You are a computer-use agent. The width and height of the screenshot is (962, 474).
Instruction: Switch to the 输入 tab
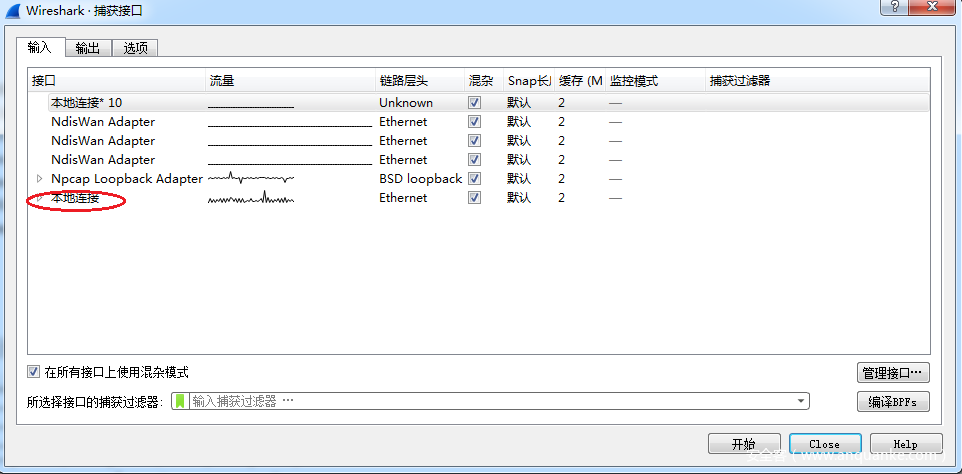click(40, 48)
